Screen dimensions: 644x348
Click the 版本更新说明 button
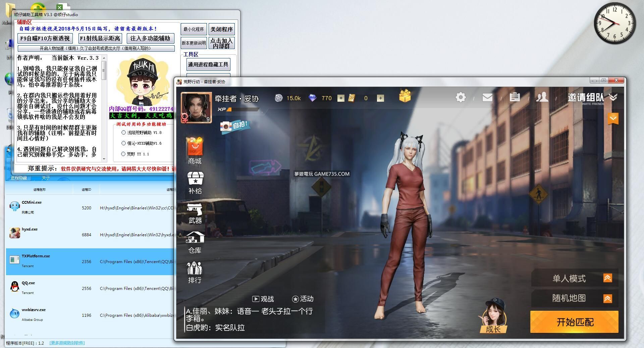click(194, 43)
